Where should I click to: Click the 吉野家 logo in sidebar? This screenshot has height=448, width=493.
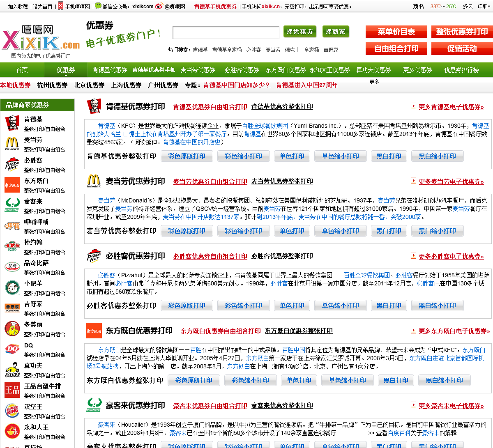(12, 308)
